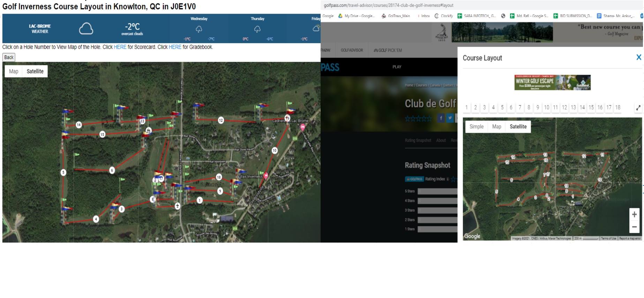This screenshot has height=298, width=644.
Task: Click hole 2 marker on Knowlton course map
Action: (178, 206)
